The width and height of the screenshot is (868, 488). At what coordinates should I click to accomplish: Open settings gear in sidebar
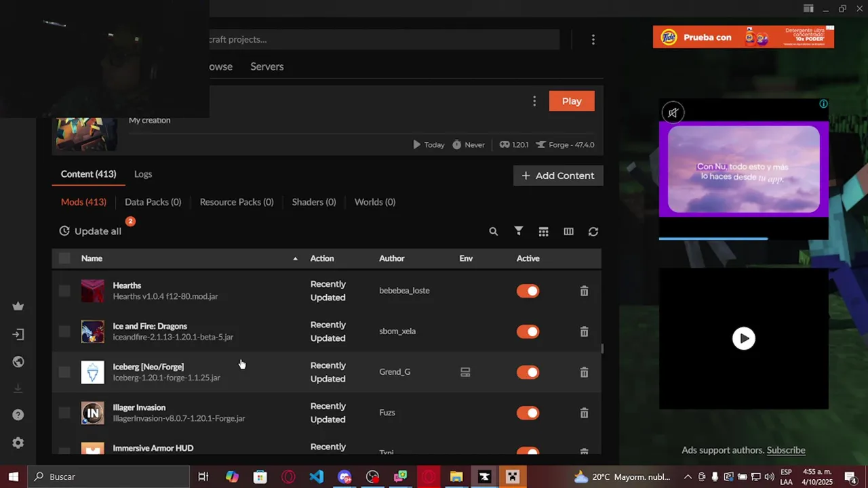tap(18, 443)
